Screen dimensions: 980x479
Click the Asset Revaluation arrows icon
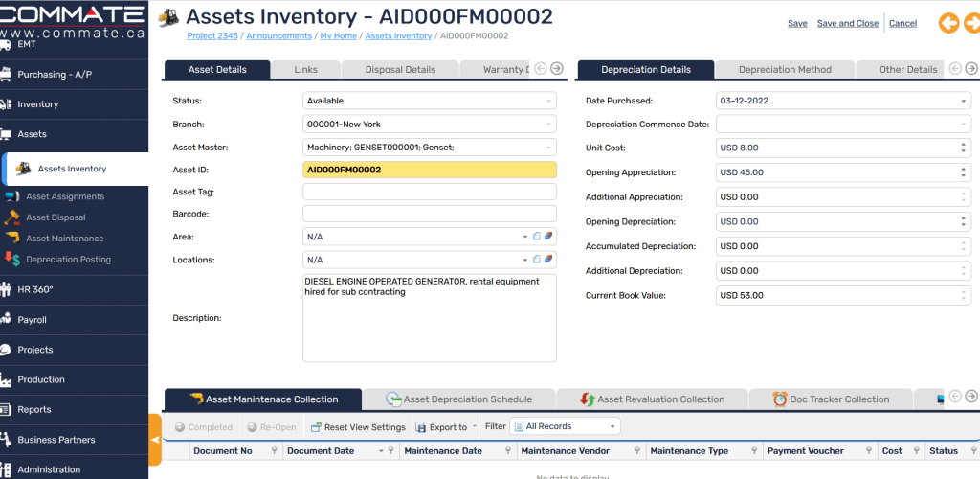click(588, 399)
